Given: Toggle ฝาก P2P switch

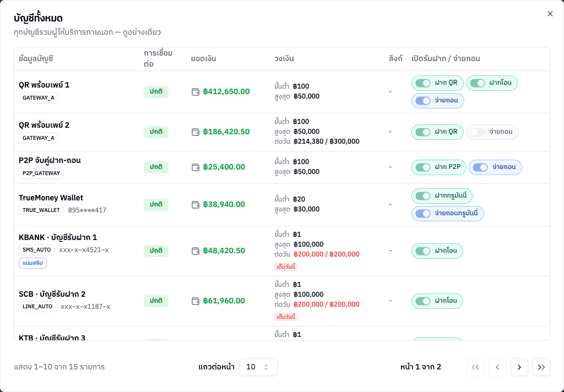Looking at the screenshot, I should (423, 167).
